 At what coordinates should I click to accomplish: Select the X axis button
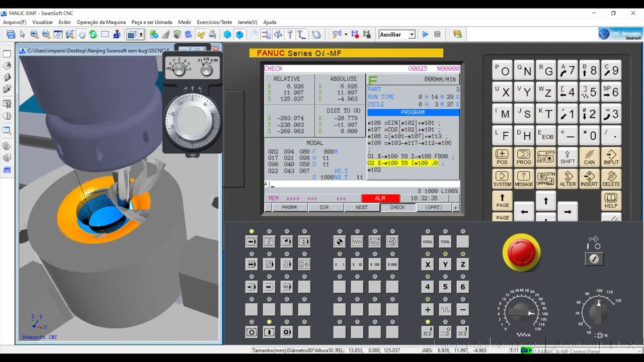point(428,264)
